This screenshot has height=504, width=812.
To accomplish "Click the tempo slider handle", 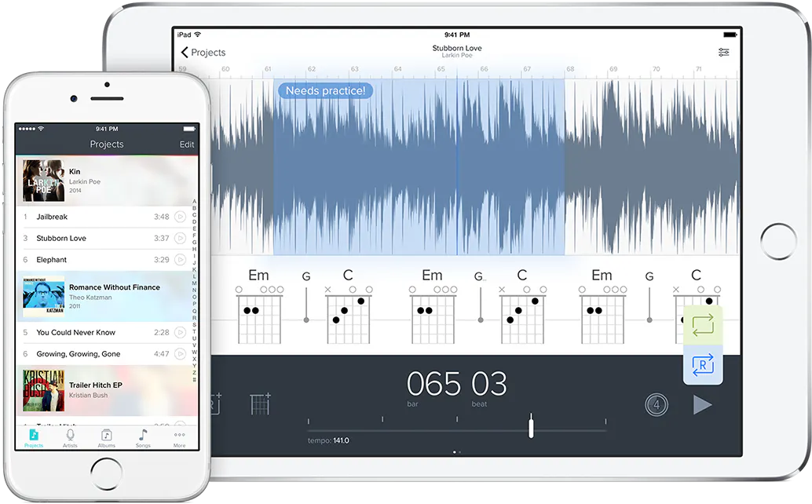I will pos(531,425).
